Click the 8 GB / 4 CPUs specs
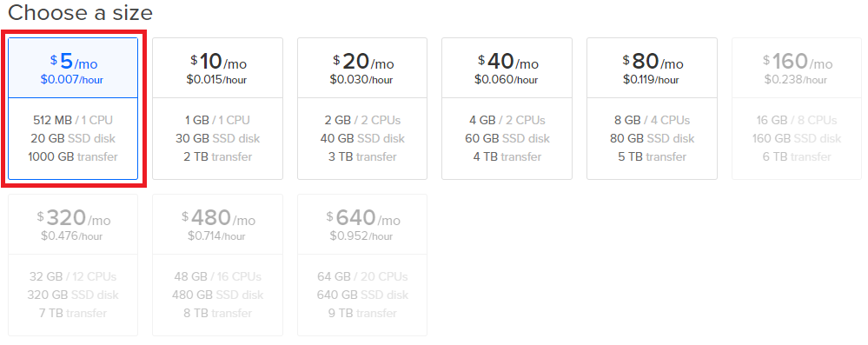The image size is (868, 345). click(653, 120)
